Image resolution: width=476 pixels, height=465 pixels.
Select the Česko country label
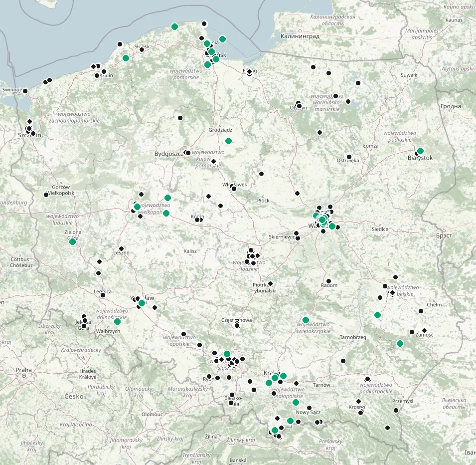pyautogui.click(x=74, y=396)
